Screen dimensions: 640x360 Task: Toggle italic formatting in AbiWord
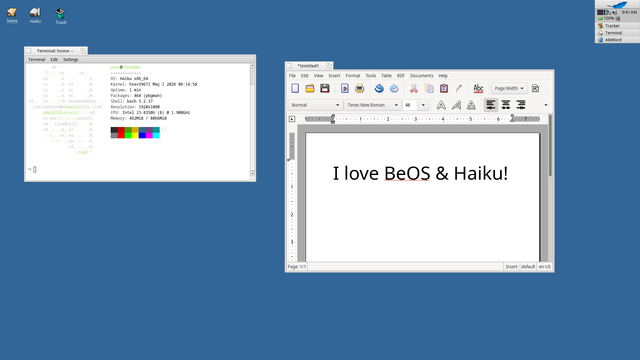tap(456, 105)
